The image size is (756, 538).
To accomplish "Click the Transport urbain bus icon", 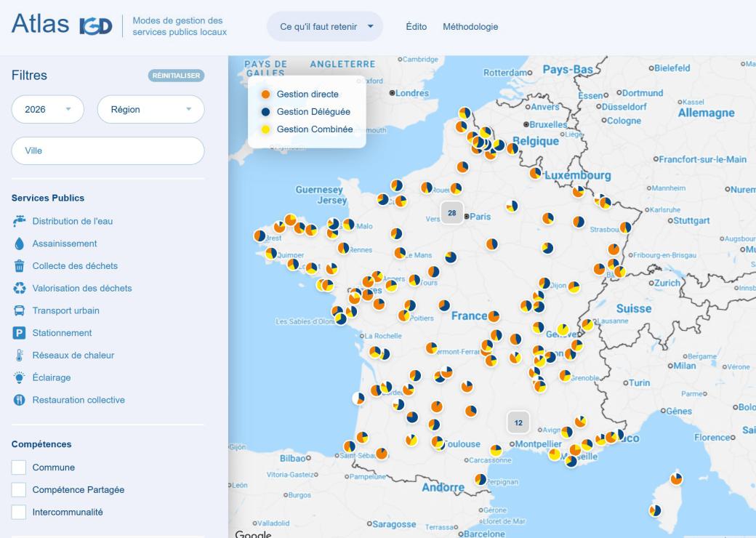I will (x=20, y=310).
